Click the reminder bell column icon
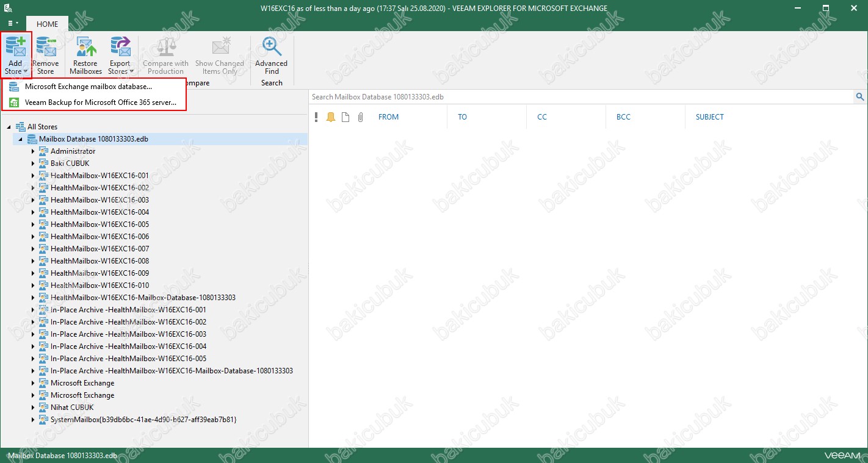Image resolution: width=868 pixels, height=463 pixels. (x=331, y=117)
